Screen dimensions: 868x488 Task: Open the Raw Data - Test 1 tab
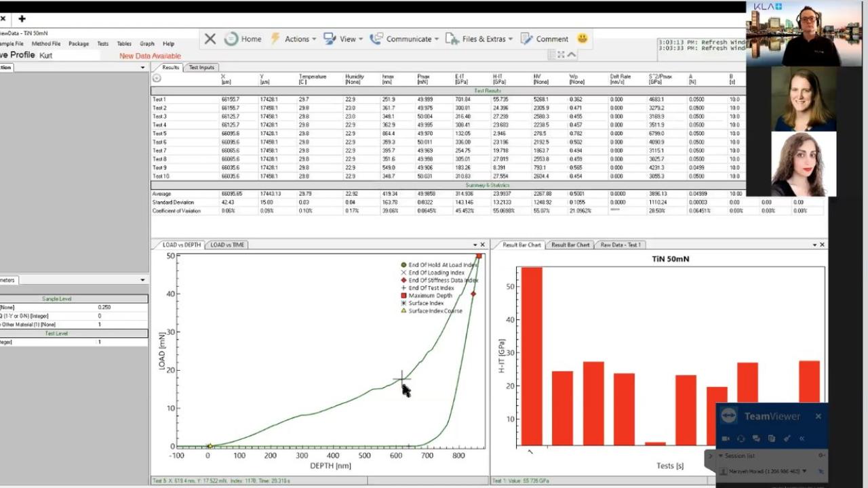[x=620, y=245]
